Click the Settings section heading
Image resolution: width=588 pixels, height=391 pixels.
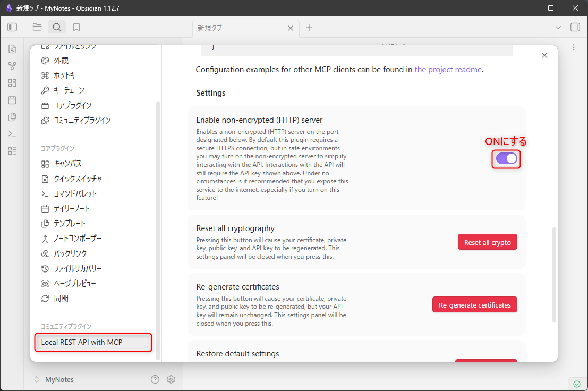[x=211, y=93]
